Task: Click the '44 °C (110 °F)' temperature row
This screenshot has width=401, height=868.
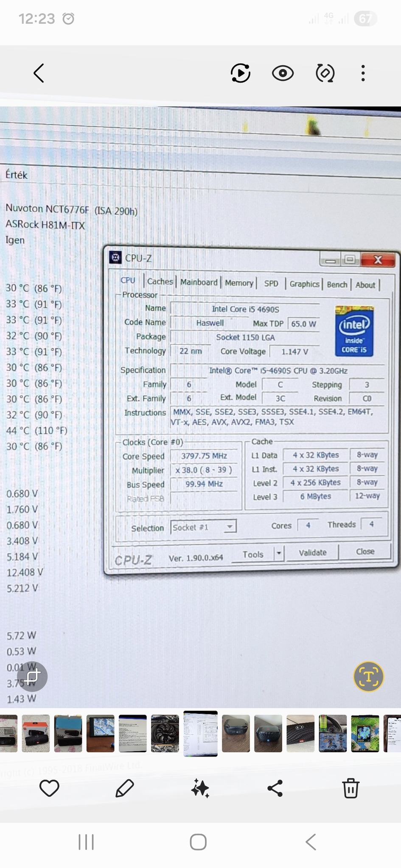Action: [x=36, y=431]
